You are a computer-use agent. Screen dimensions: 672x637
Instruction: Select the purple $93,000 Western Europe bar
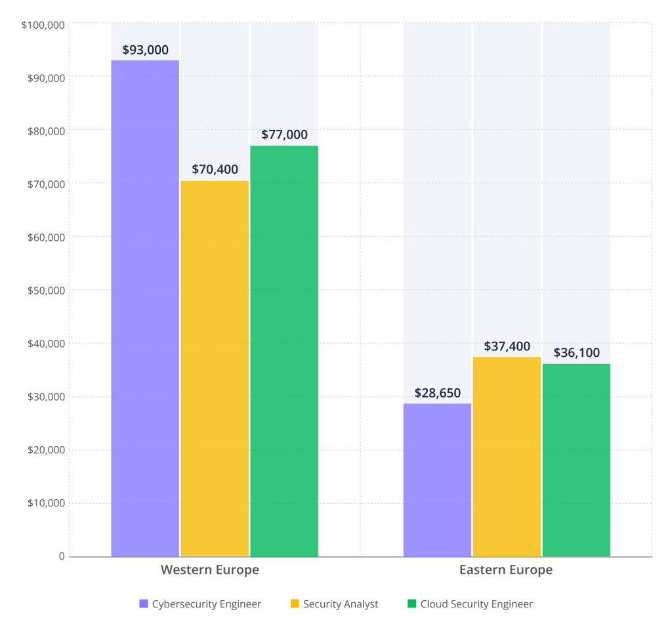click(x=145, y=308)
